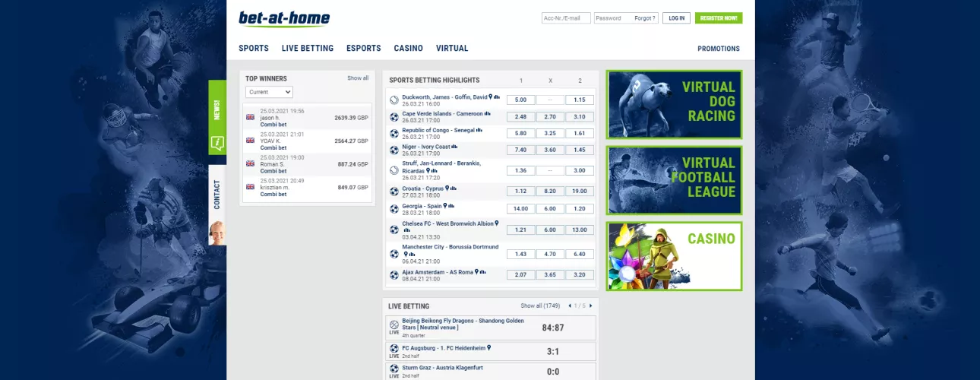Go to previous live betting page arrow

click(x=570, y=306)
